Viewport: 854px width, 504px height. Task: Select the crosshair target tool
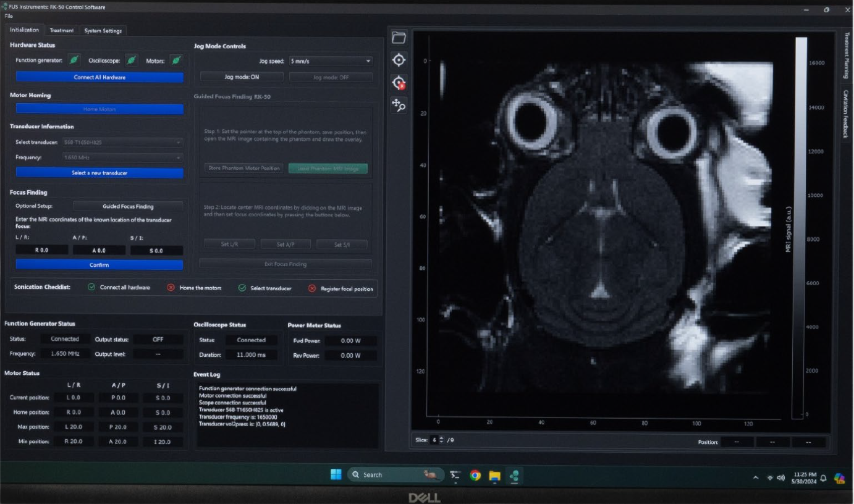point(399,60)
